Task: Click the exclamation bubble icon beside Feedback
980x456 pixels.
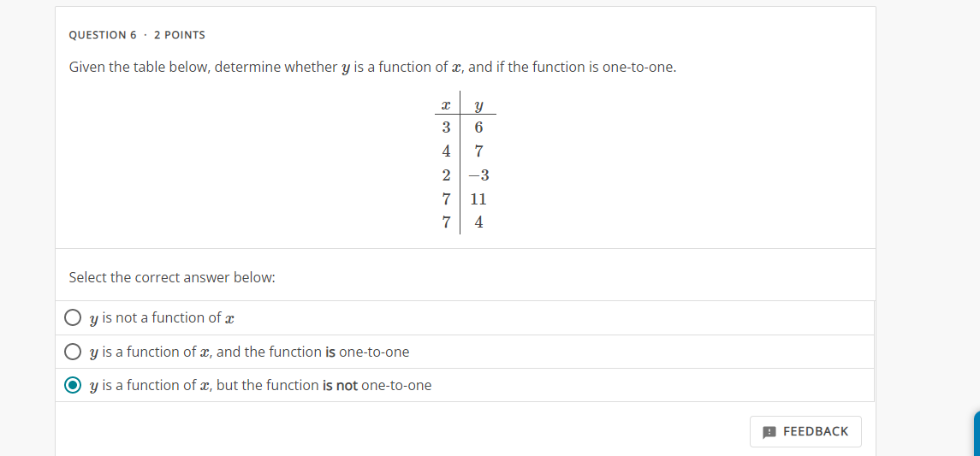Action: [769, 432]
